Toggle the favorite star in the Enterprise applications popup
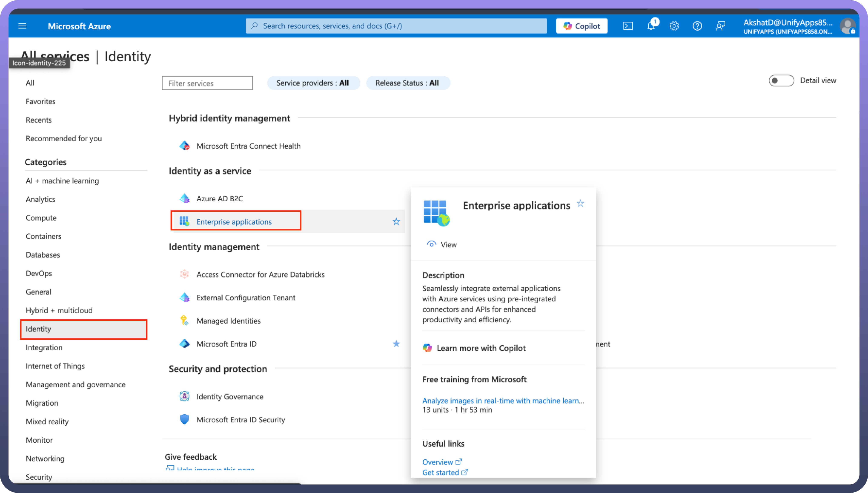 (x=581, y=204)
